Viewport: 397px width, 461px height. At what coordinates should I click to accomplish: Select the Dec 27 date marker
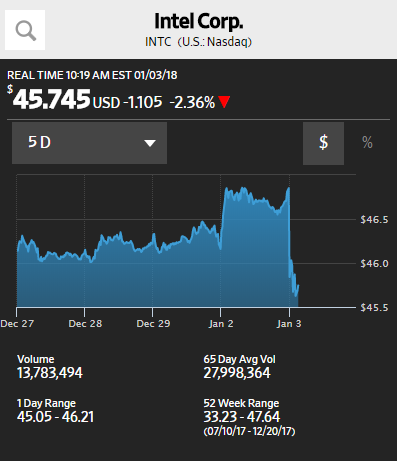[17, 324]
